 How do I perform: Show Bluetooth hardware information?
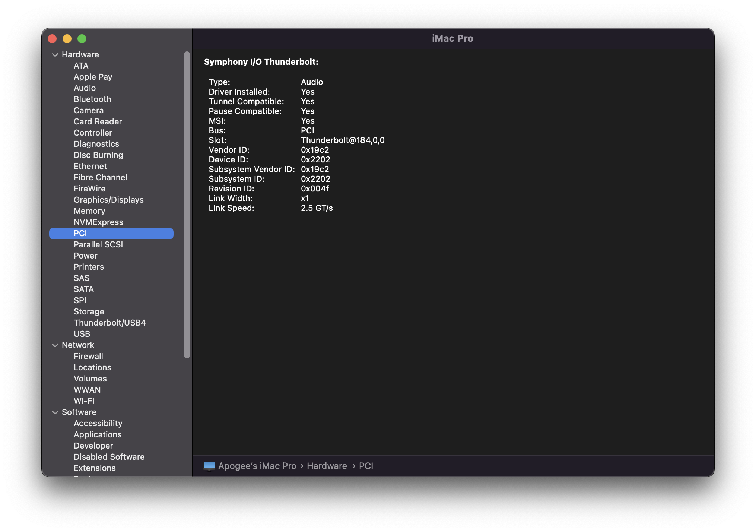[x=92, y=99]
